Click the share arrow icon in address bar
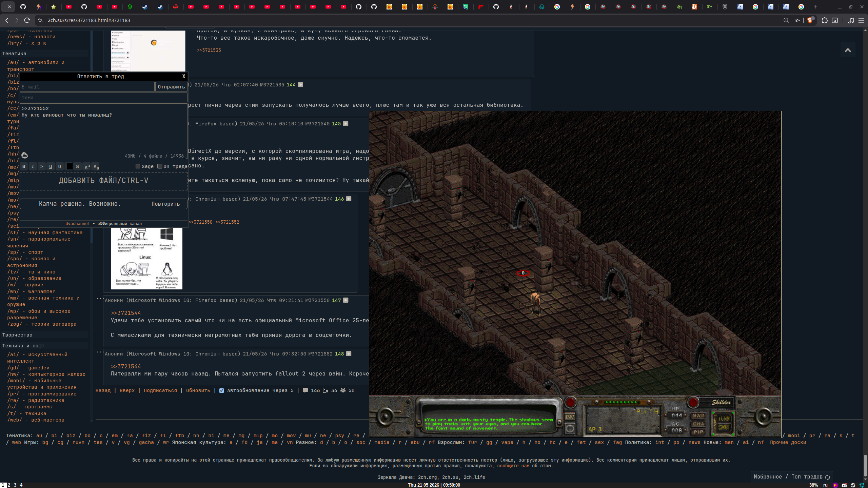This screenshot has height=488, width=868. tap(797, 20)
